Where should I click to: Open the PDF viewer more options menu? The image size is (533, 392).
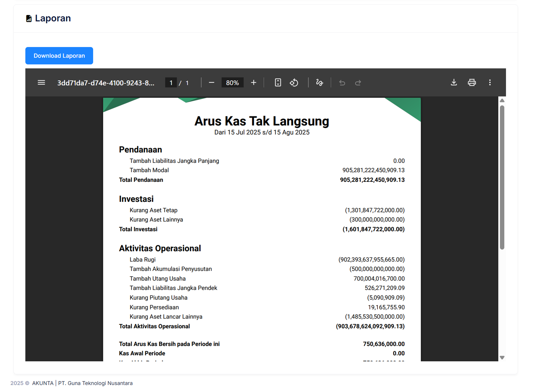(490, 82)
